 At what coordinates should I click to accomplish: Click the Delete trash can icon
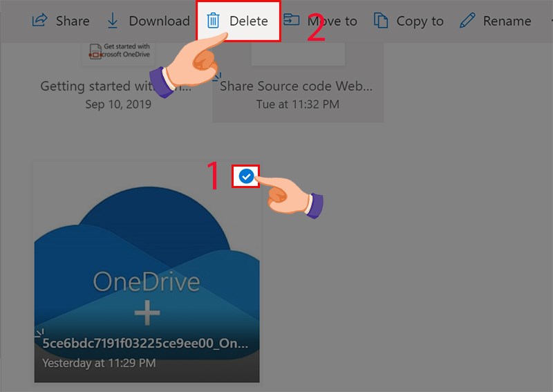[x=213, y=21]
